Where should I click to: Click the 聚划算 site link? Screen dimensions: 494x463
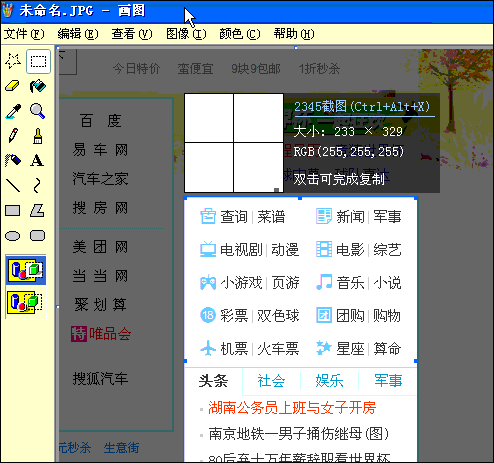click(100, 305)
